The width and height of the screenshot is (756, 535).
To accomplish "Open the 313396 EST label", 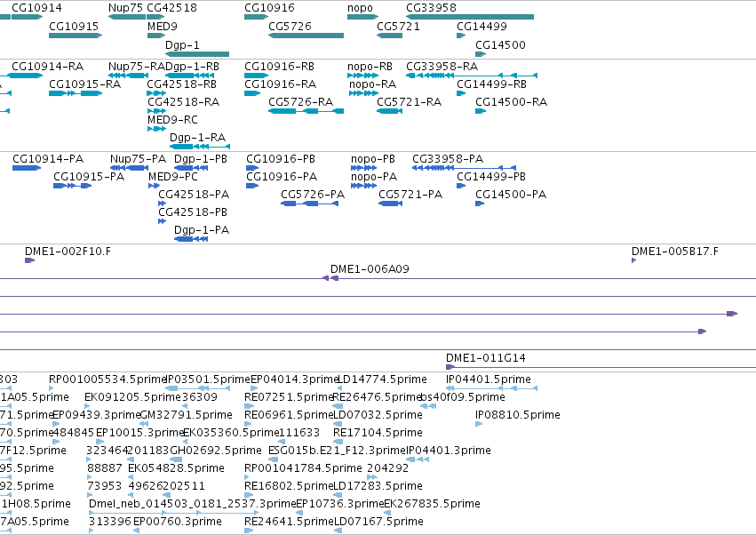I will click(110, 522).
